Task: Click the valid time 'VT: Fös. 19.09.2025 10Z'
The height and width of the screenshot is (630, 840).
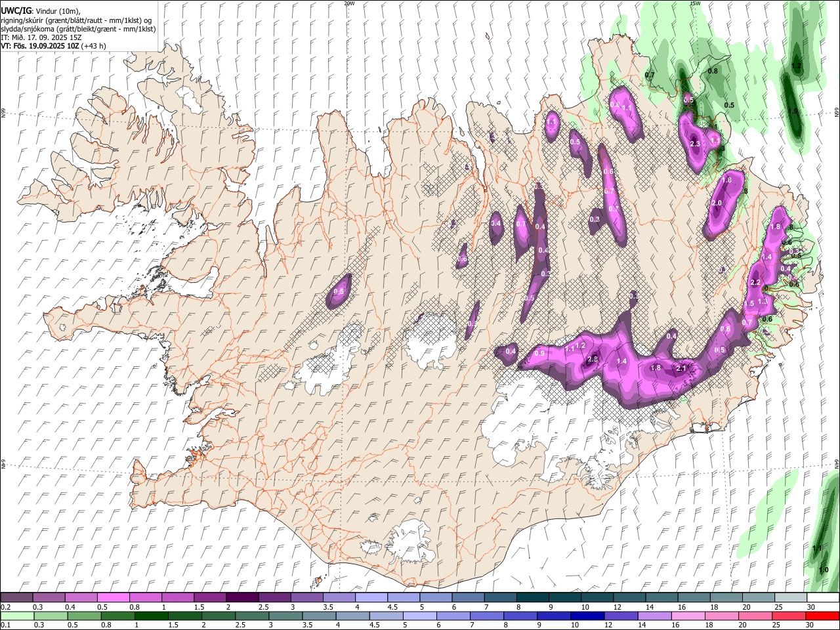Action: click(40, 46)
